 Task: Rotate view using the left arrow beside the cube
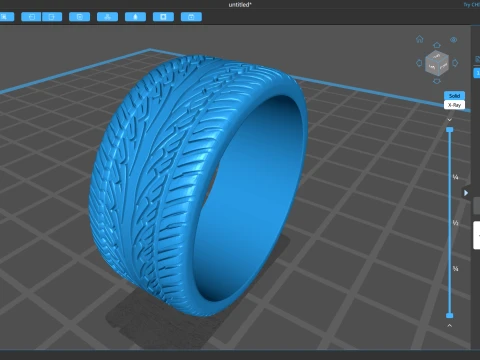419,63
